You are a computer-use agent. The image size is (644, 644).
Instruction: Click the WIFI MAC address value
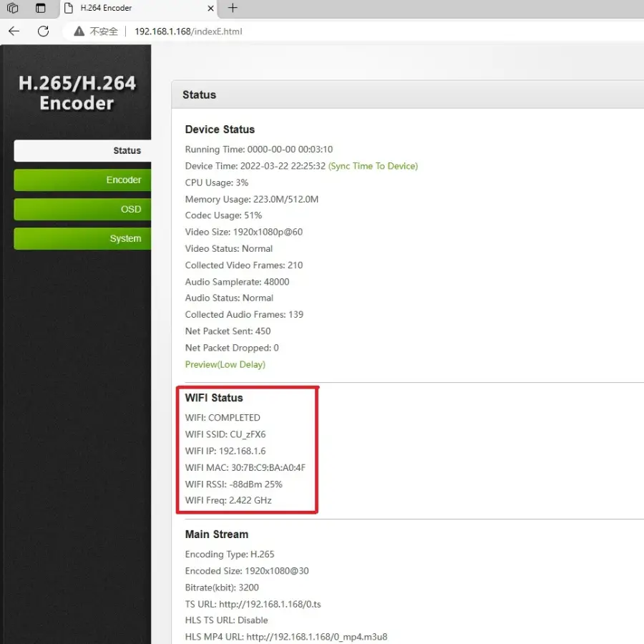[268, 467]
